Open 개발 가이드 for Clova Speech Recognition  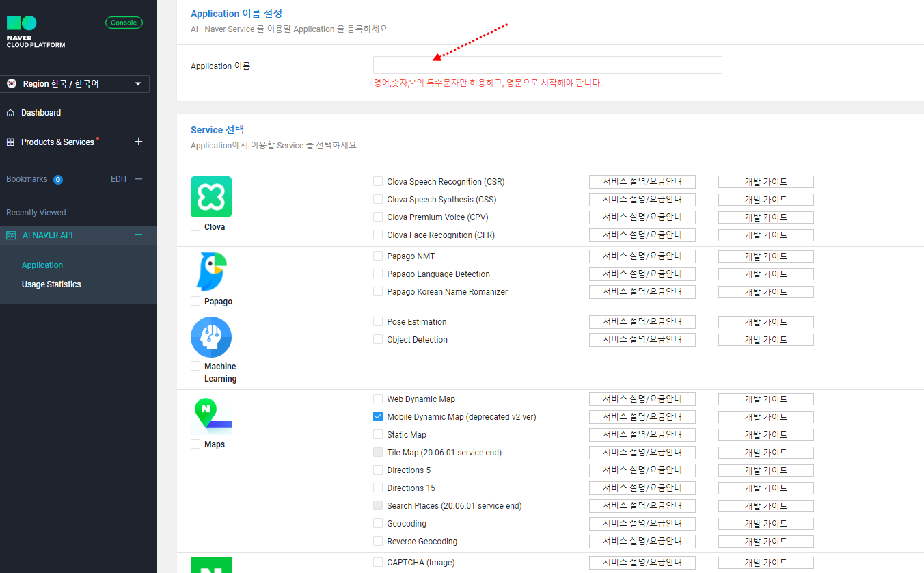(766, 182)
